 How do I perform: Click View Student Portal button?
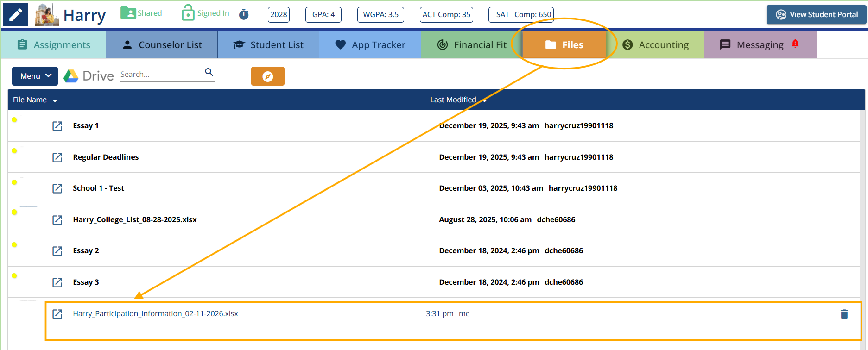point(816,15)
